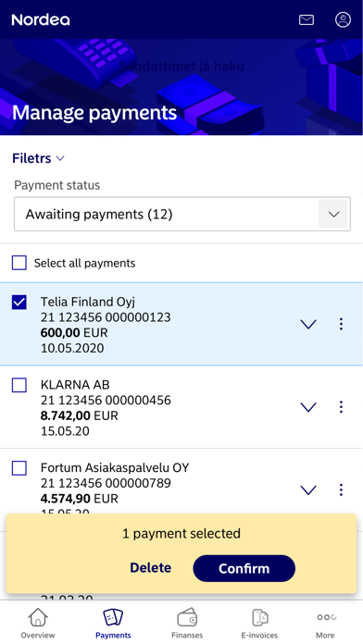This screenshot has height=644, width=363.
Task: Switch to the Finanses tab
Action: pos(187,635)
